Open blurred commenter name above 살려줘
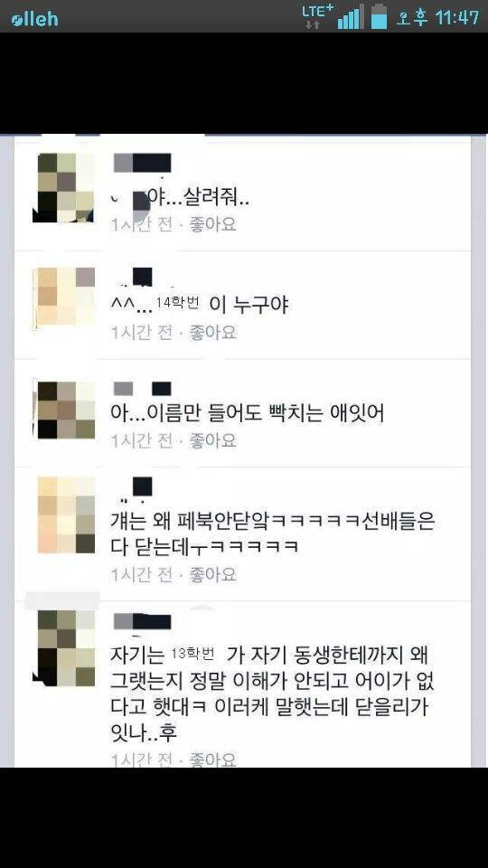 (x=142, y=163)
